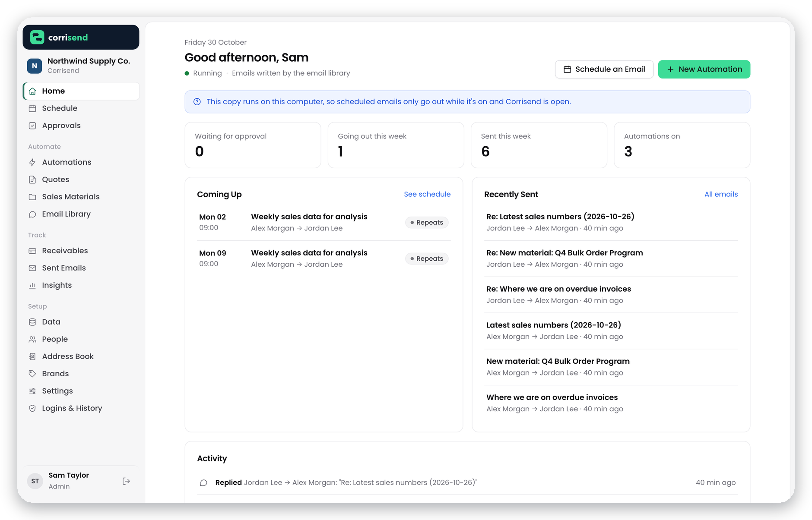
Task: Click the info icon in the blue notice banner
Action: (x=197, y=102)
